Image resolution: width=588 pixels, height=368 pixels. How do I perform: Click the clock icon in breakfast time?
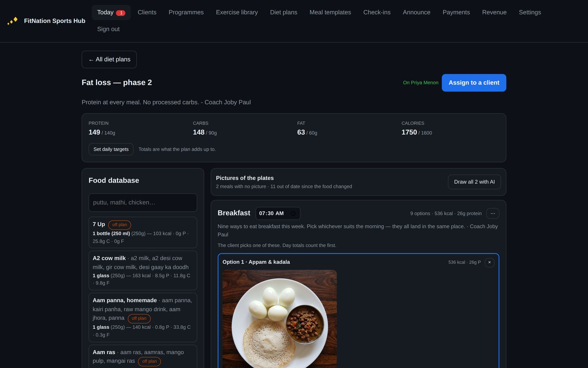point(293,213)
